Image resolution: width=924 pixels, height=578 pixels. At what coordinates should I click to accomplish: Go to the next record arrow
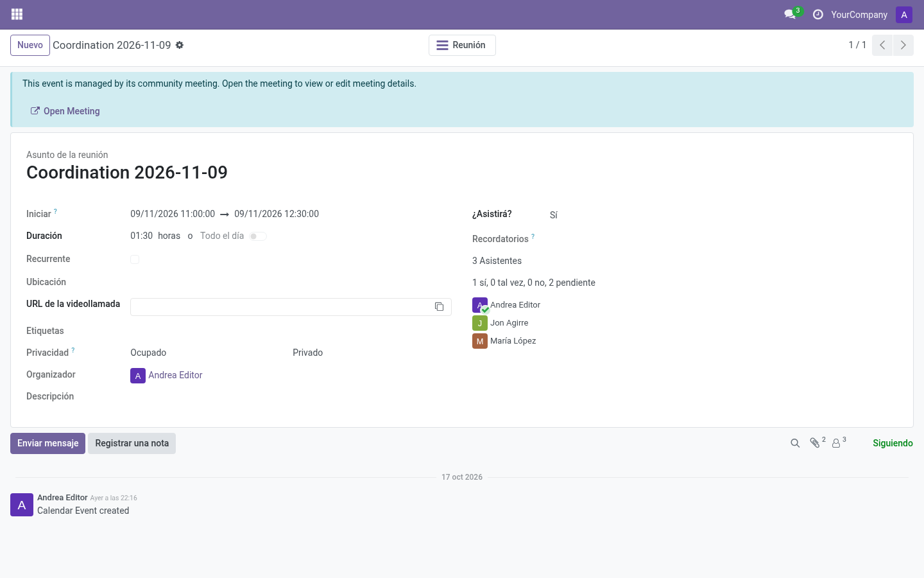tap(903, 45)
